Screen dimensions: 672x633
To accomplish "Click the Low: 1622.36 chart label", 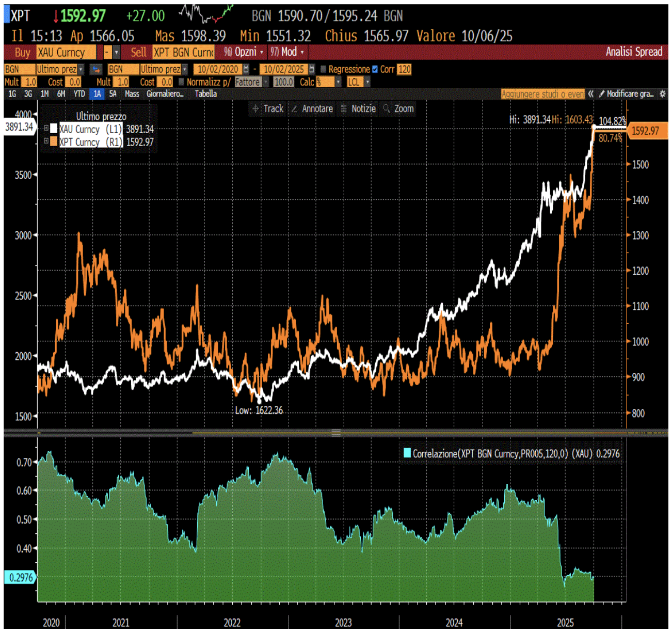I will coord(259,410).
